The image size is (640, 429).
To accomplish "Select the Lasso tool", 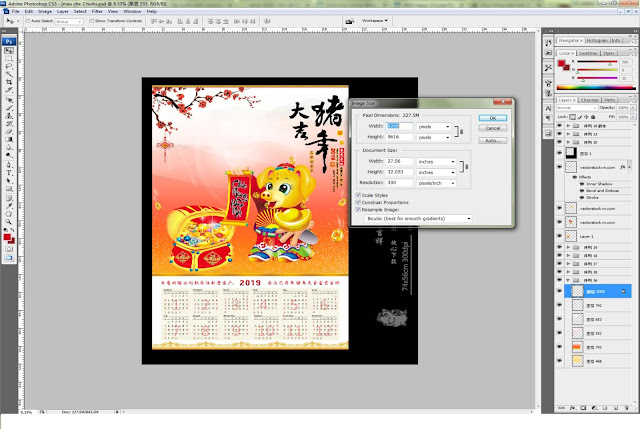I will [x=9, y=67].
